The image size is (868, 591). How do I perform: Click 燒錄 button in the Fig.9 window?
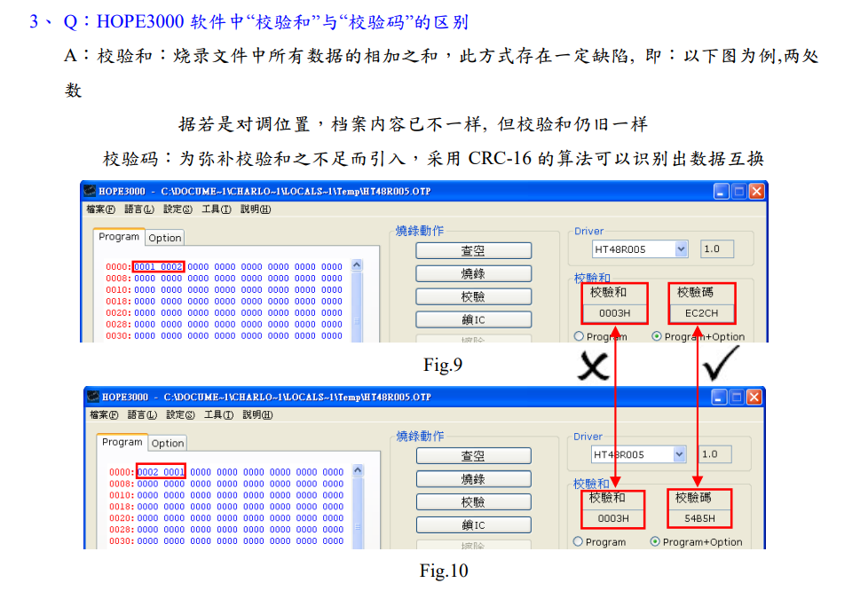pyautogui.click(x=473, y=273)
